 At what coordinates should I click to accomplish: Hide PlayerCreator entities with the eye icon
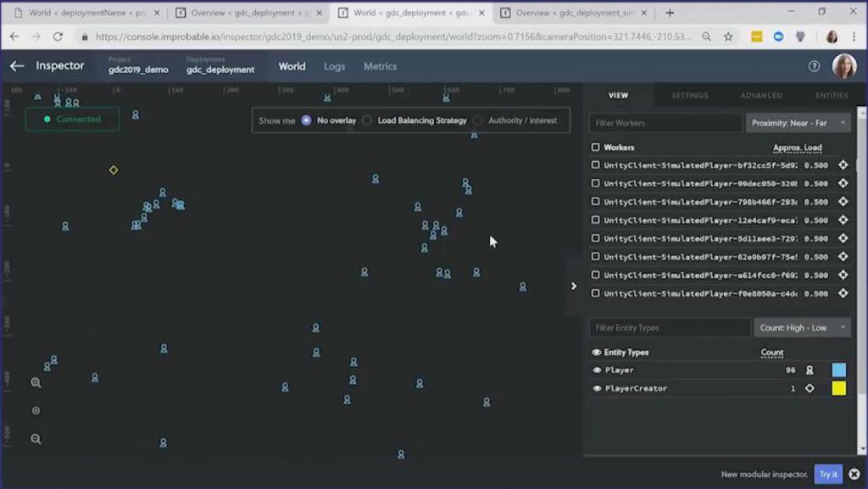[x=597, y=388]
